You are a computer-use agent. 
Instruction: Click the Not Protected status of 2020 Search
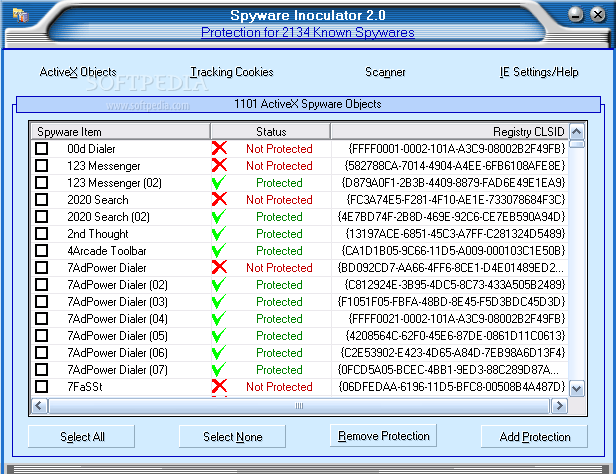[x=279, y=199]
